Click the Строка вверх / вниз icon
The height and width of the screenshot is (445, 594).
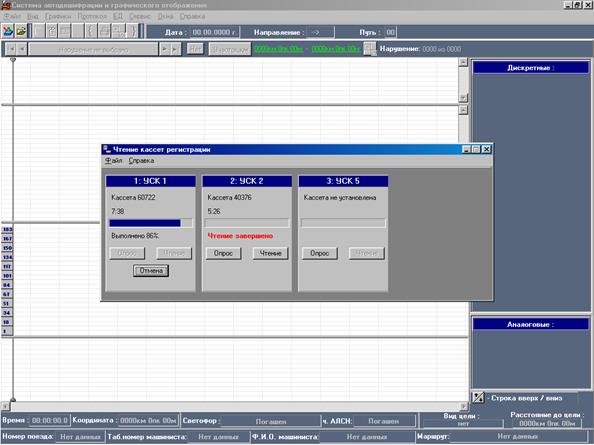tap(478, 397)
